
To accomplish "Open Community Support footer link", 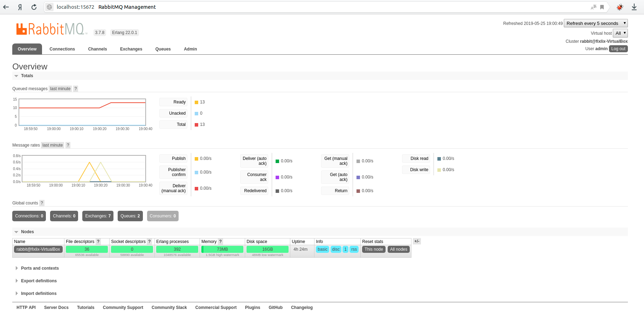I will (x=123, y=308).
